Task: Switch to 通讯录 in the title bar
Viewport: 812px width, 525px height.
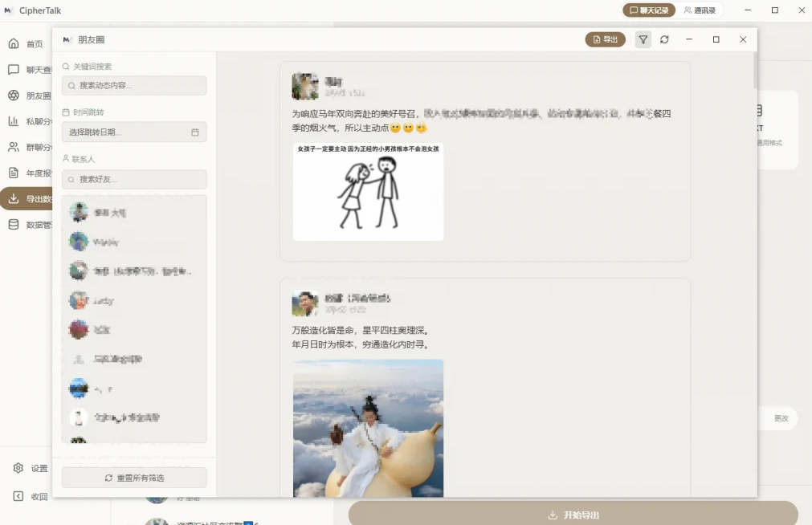Action: (x=700, y=10)
